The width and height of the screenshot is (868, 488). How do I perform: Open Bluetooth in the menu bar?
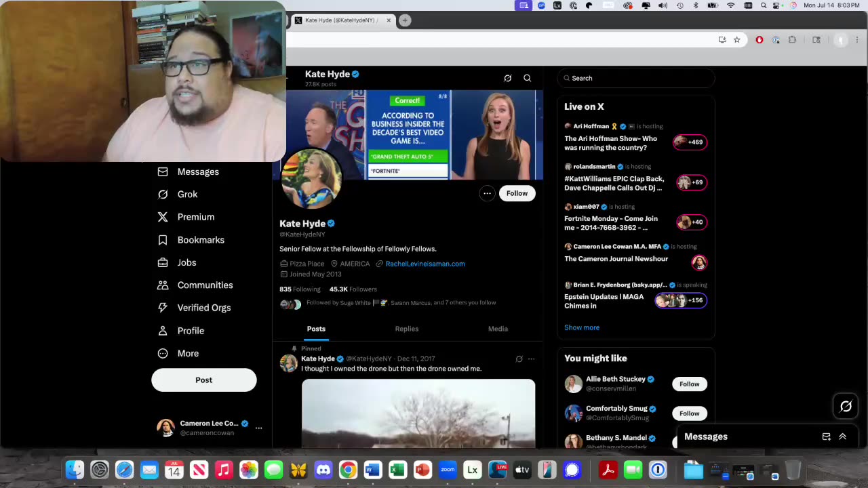[x=696, y=5]
